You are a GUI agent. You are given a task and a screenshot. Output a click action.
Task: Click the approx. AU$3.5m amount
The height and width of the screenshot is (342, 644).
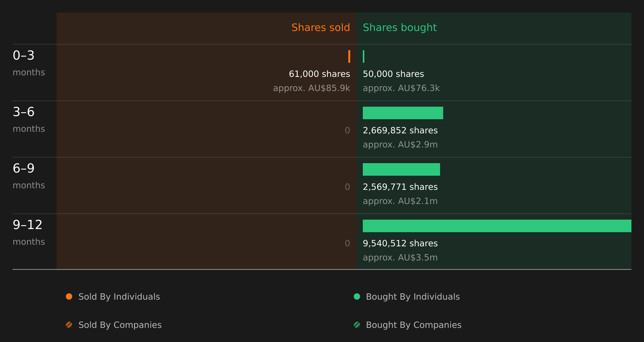pyautogui.click(x=400, y=258)
